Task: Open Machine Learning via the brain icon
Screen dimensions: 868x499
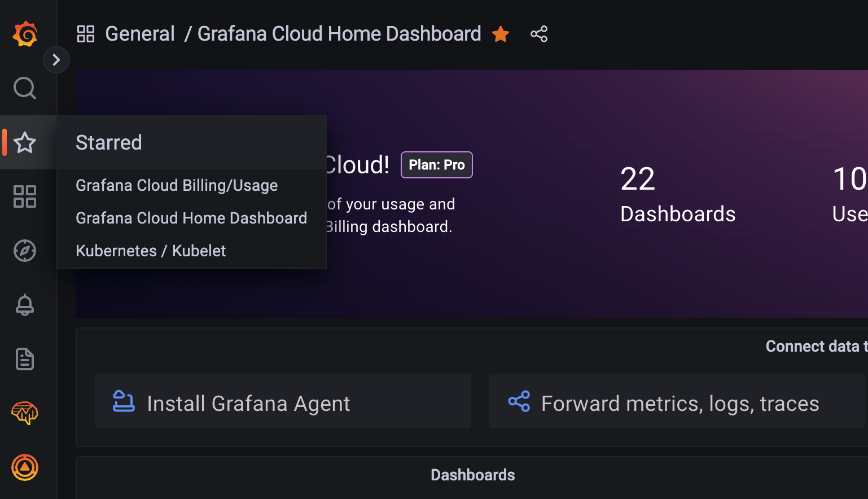Action: point(25,413)
